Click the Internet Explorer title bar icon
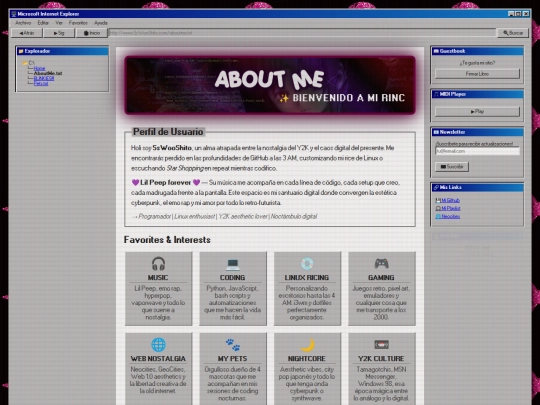This screenshot has height=405, width=540. click(14, 14)
